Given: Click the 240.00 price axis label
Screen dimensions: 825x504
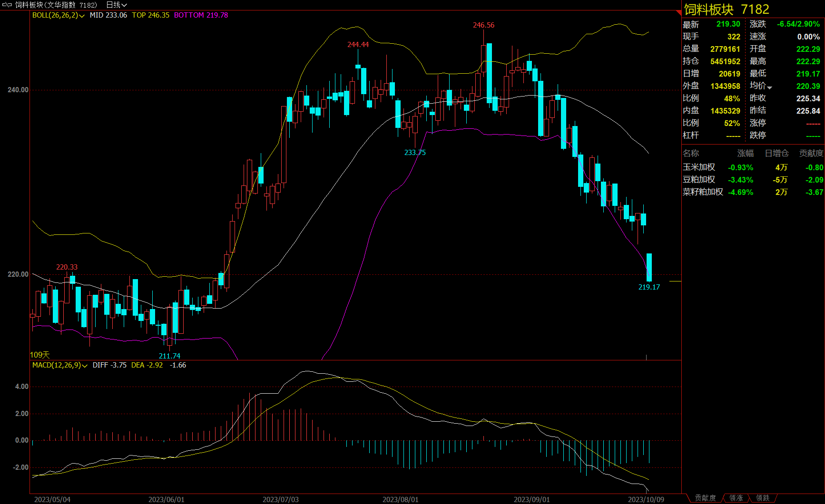Looking at the screenshot, I should 18,90.
